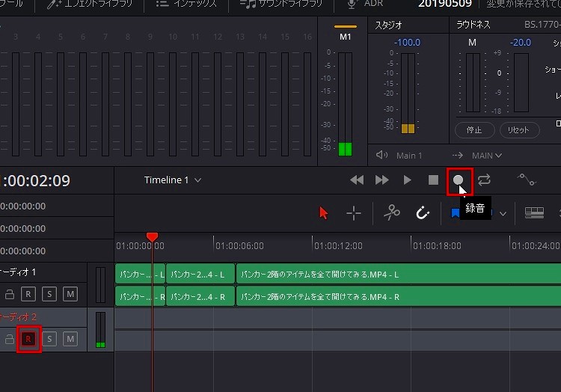
Task: Open the ADR panel tab
Action: tap(365, 4)
